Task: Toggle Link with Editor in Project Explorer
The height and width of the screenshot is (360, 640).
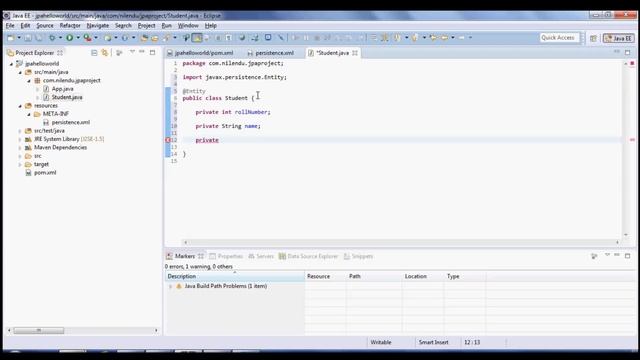Action: point(104,53)
